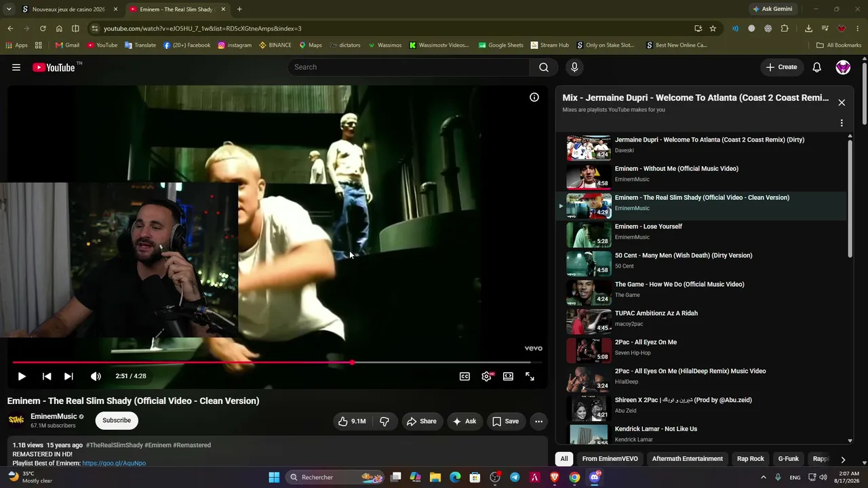The image size is (868, 488).
Task: Close the Mix playlist panel
Action: tap(842, 102)
